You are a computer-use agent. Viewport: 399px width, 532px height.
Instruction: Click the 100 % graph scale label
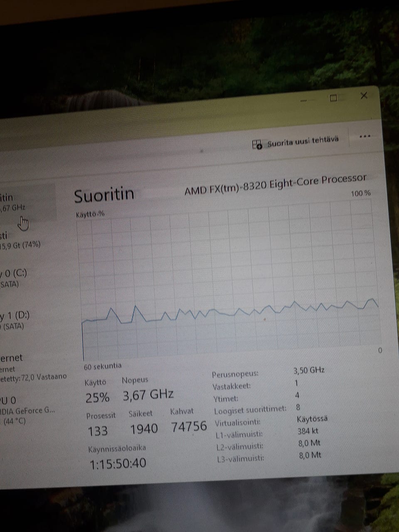click(361, 193)
